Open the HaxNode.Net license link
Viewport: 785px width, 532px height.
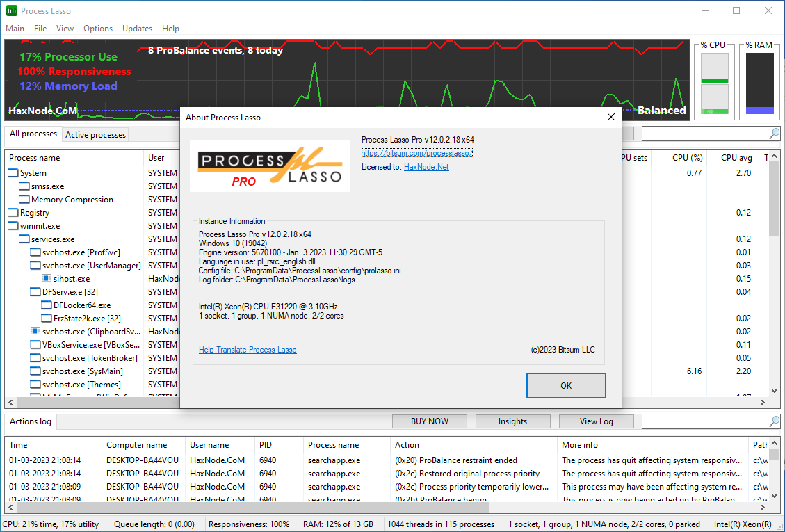426,167
